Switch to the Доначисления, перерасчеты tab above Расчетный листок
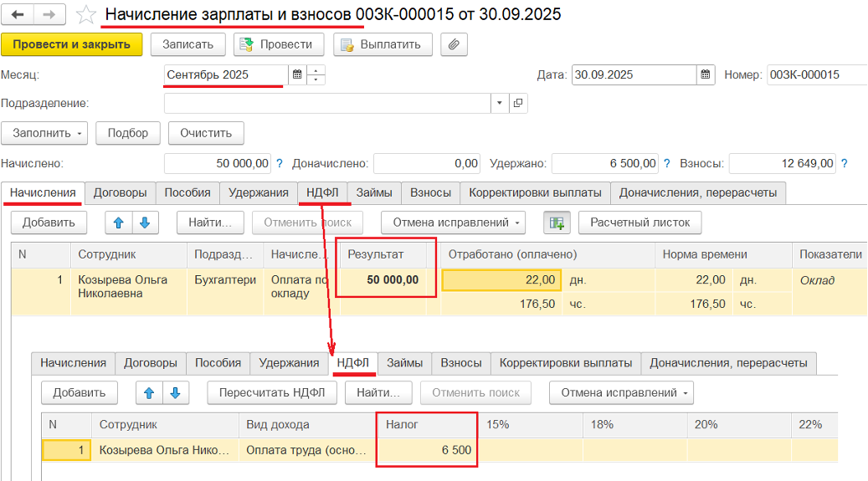This screenshot has height=481, width=868. [697, 192]
